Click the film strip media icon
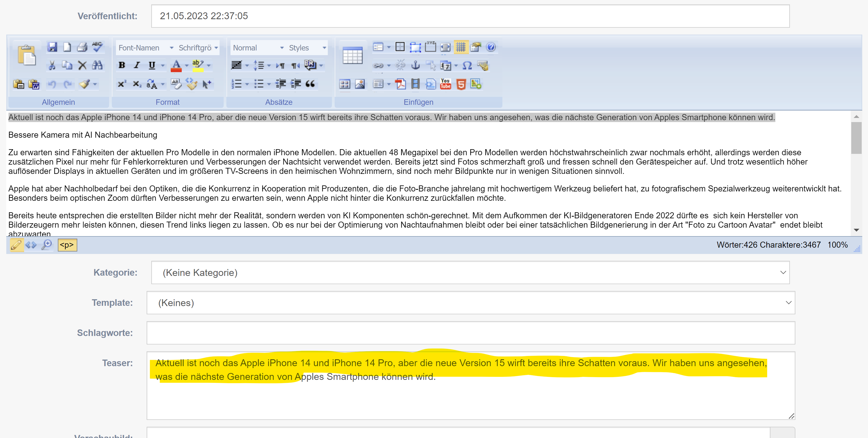 [415, 84]
